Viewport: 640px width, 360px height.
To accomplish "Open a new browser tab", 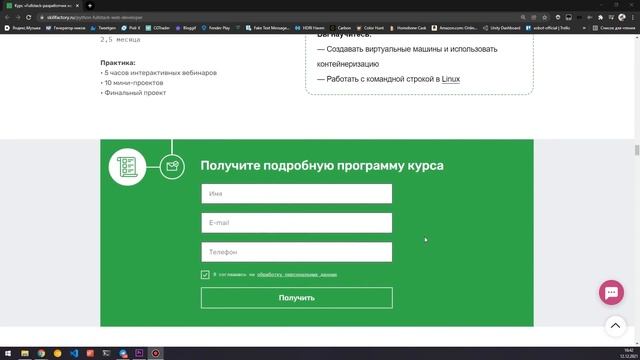I will coord(90,6).
